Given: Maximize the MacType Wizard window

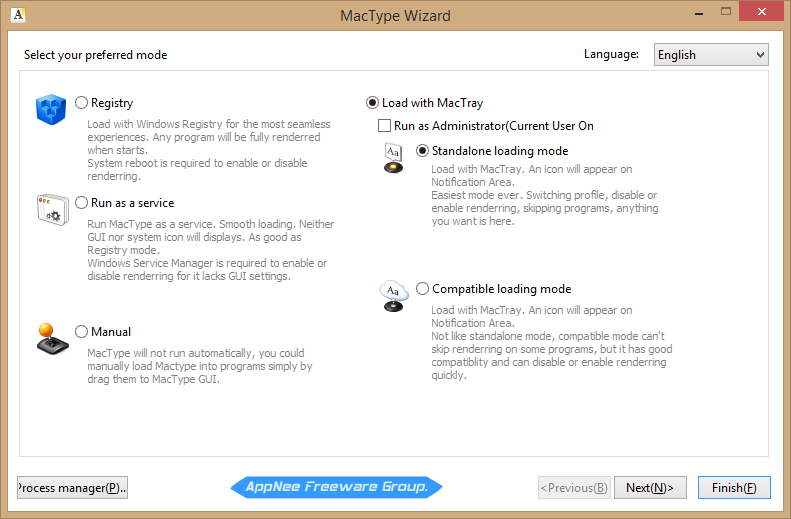Looking at the screenshot, I should pos(726,12).
